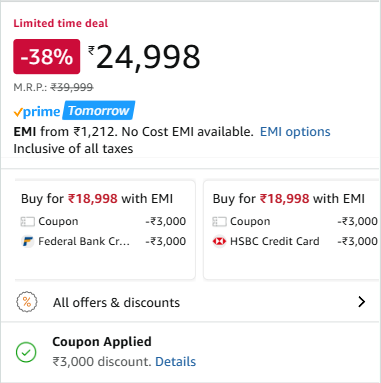
Task: Click the green Coupon Applied checkmark icon
Action: (x=26, y=352)
